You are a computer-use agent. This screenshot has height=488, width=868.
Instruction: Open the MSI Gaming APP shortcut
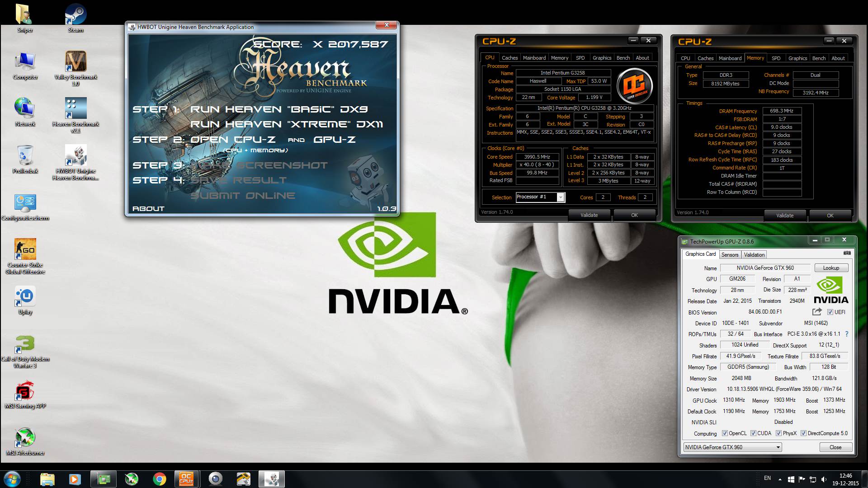[25, 395]
